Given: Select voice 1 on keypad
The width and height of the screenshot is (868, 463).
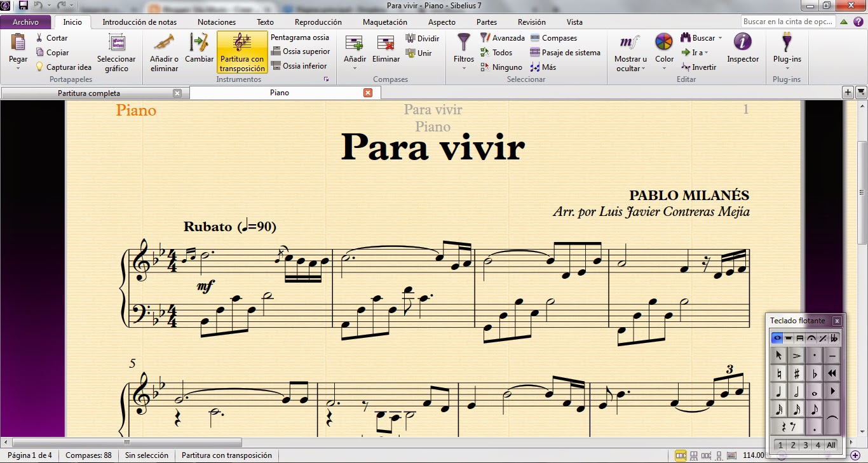Looking at the screenshot, I should pos(780,445).
